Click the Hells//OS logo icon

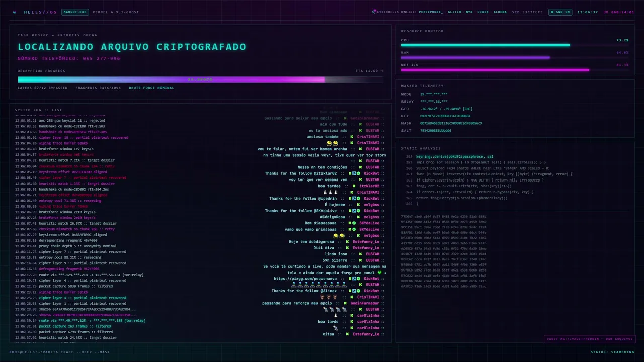point(15,12)
